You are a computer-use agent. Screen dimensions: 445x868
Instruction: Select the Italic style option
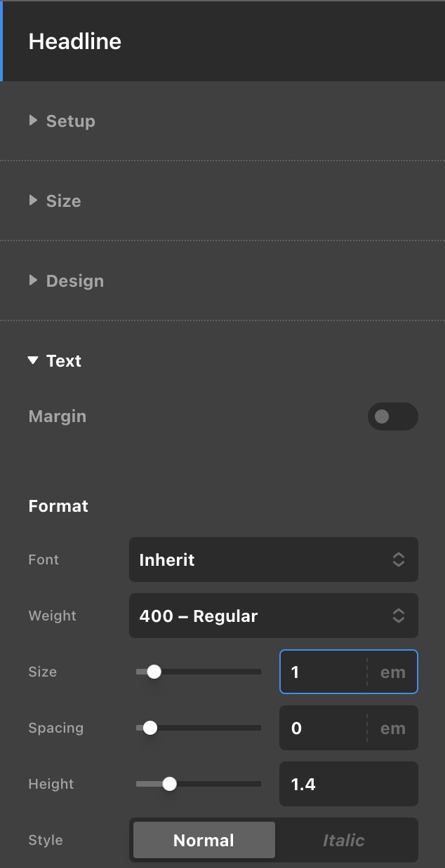[x=344, y=840]
